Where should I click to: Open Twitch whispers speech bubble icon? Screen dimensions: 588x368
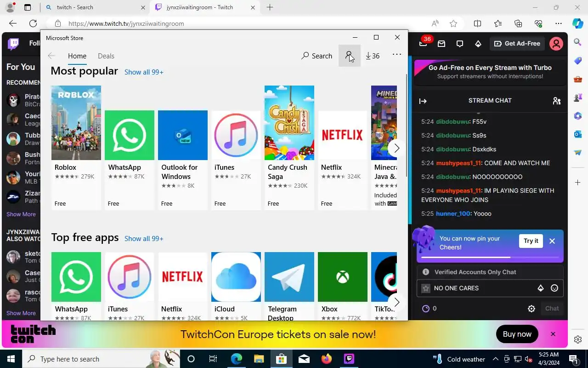click(460, 44)
